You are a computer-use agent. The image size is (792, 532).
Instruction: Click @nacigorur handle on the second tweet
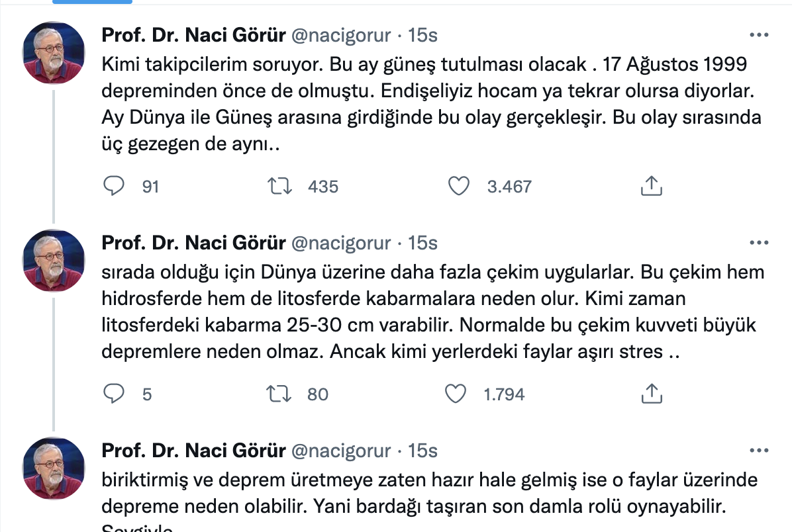coord(342,243)
